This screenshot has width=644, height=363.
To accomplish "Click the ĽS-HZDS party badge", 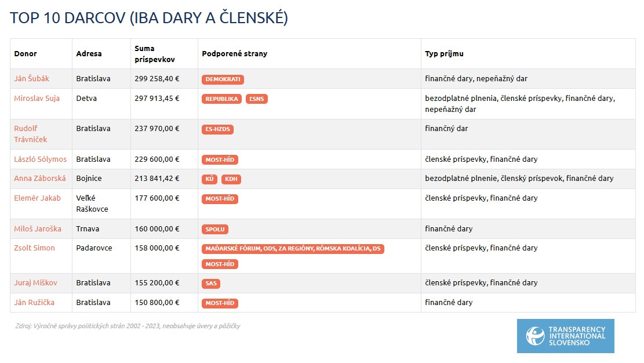I will 217,129.
